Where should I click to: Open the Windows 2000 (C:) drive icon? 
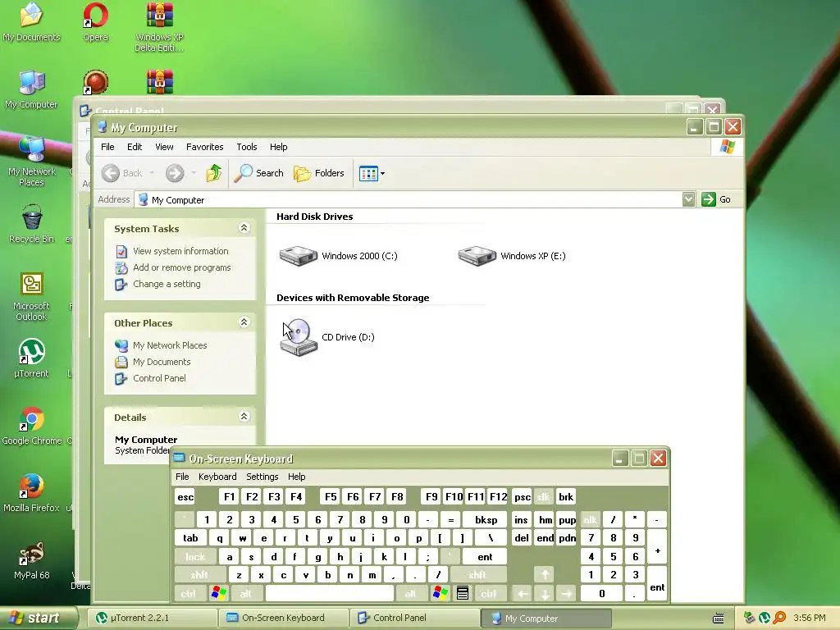coord(298,256)
